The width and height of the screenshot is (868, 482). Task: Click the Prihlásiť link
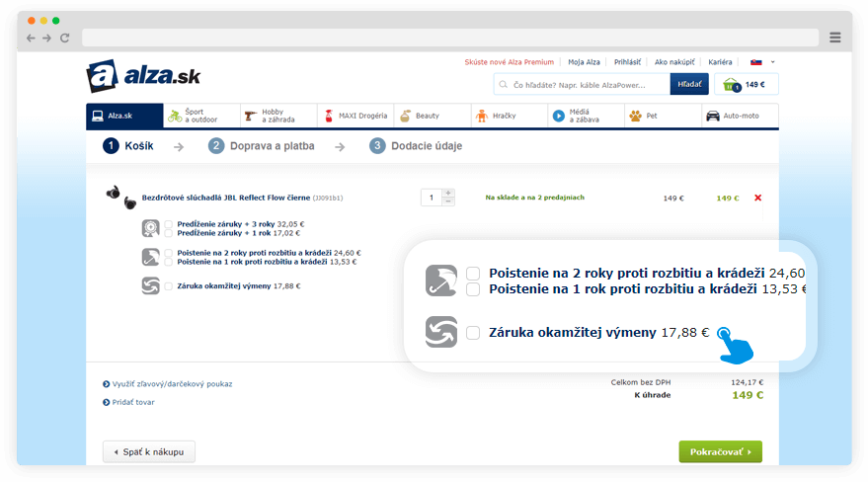coord(627,62)
